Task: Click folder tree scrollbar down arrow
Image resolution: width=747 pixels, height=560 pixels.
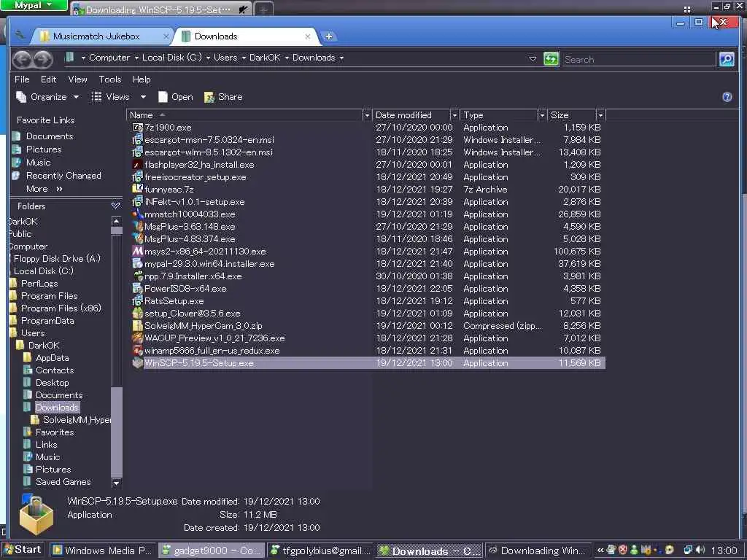Action: pos(116,483)
